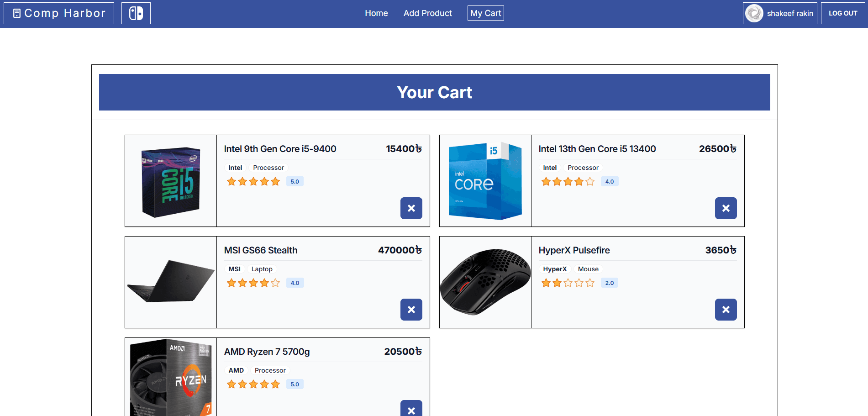Viewport: 868px width, 416px height.
Task: Click the HyperX mouse product image
Action: pyautogui.click(x=485, y=282)
